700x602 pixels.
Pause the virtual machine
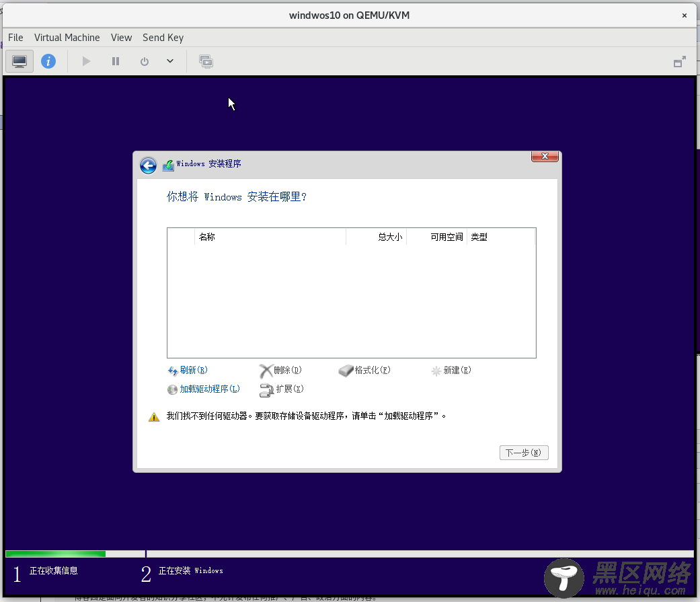pyautogui.click(x=115, y=61)
